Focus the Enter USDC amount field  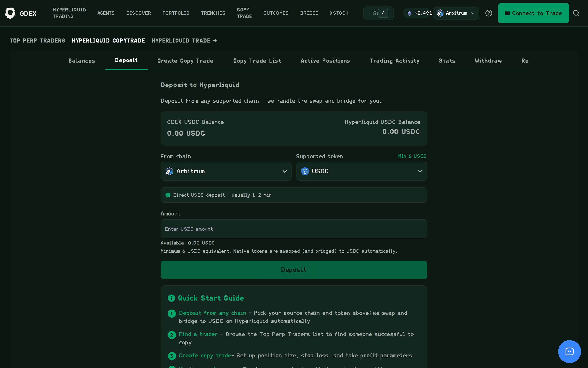(x=294, y=229)
